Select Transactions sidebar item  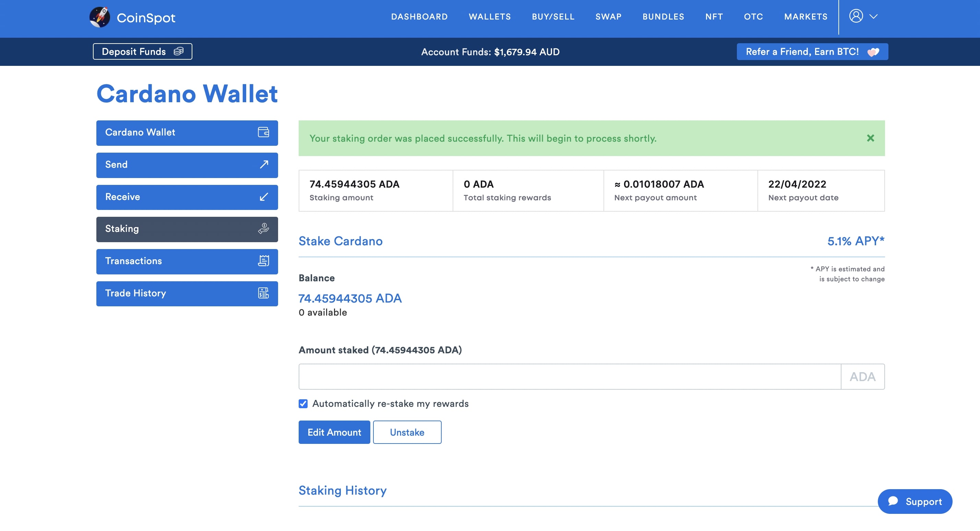pyautogui.click(x=187, y=261)
